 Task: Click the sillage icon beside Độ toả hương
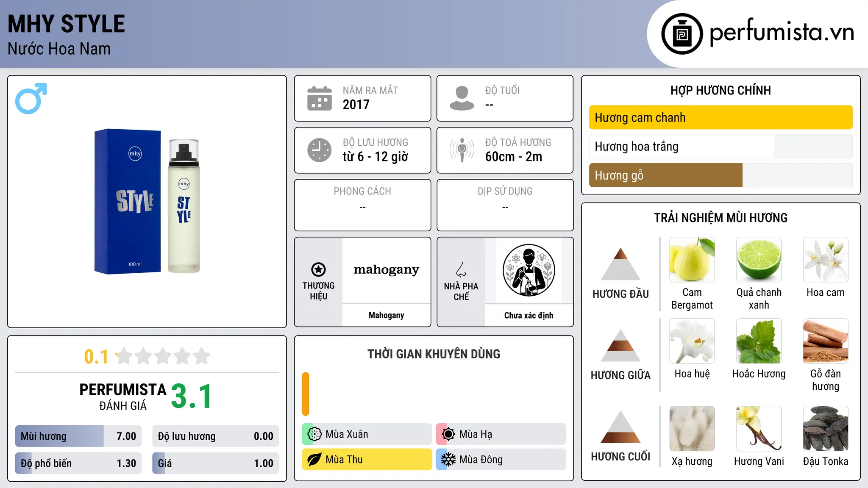click(462, 150)
